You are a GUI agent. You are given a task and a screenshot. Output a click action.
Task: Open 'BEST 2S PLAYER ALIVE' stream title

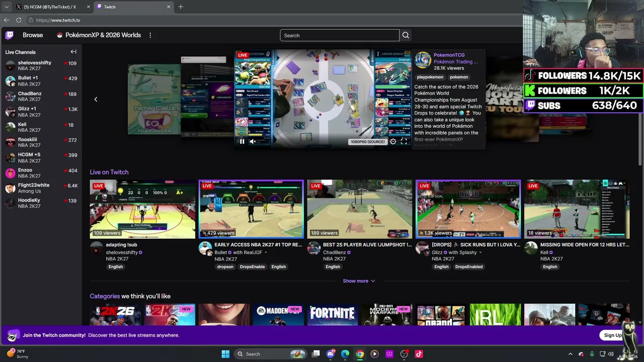point(367,245)
